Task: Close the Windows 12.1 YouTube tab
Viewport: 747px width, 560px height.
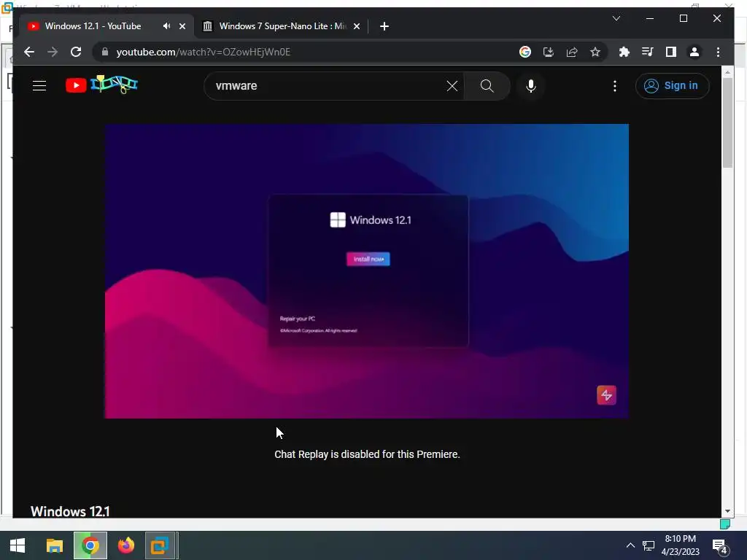Action: (x=182, y=26)
